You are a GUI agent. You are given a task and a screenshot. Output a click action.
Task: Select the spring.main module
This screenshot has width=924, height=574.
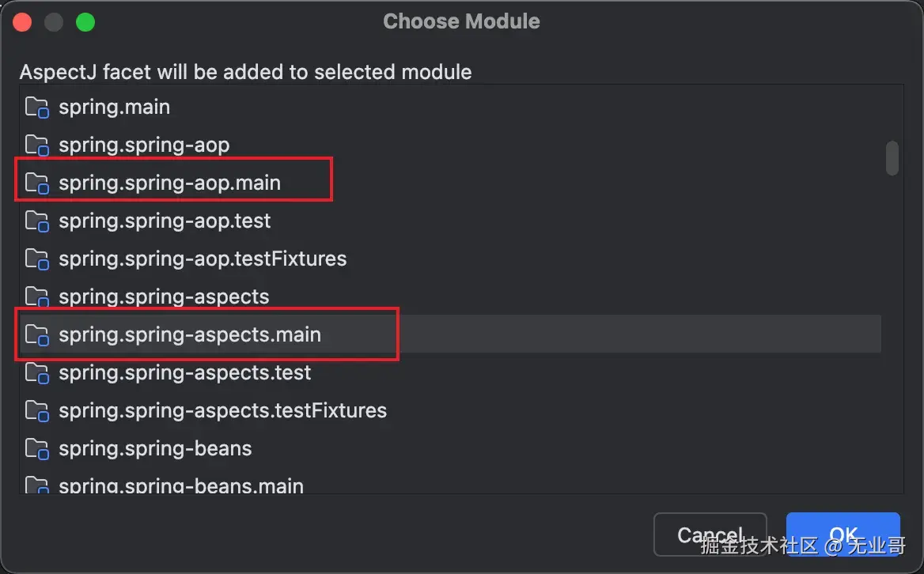coord(114,108)
